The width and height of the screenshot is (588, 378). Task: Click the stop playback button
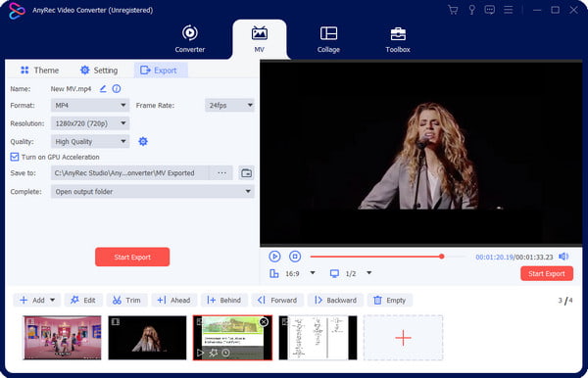click(295, 257)
